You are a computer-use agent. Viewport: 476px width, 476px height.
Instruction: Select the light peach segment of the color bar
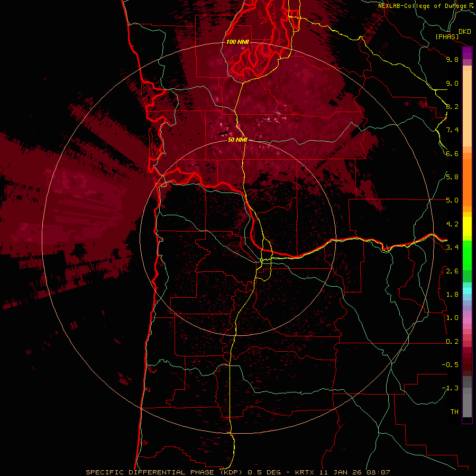[x=467, y=108]
